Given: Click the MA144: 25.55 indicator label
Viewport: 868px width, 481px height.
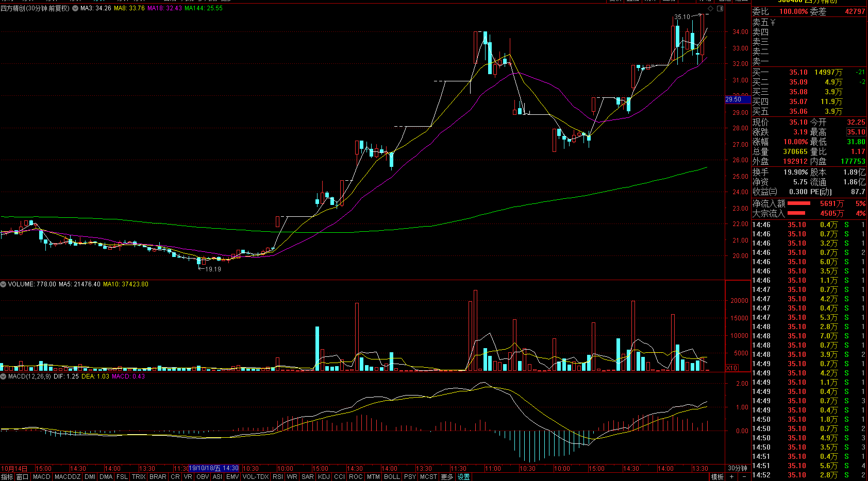Looking at the screenshot, I should click(204, 8).
